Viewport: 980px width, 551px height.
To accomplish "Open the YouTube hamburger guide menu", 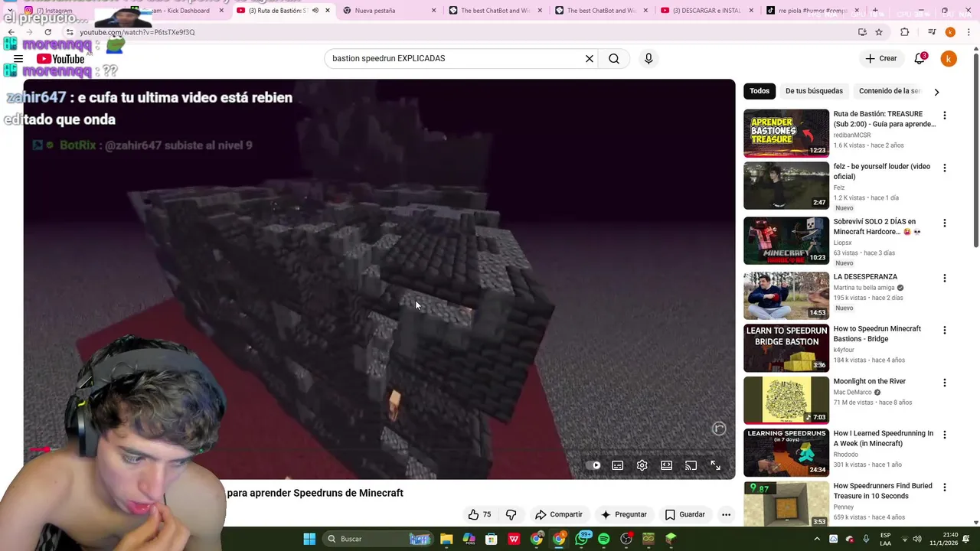I will click(18, 59).
